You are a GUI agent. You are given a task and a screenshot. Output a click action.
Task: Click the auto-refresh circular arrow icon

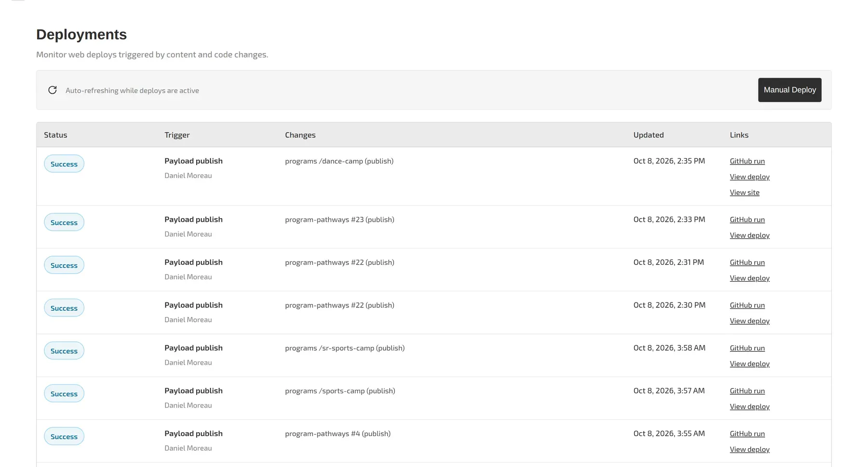(x=53, y=90)
